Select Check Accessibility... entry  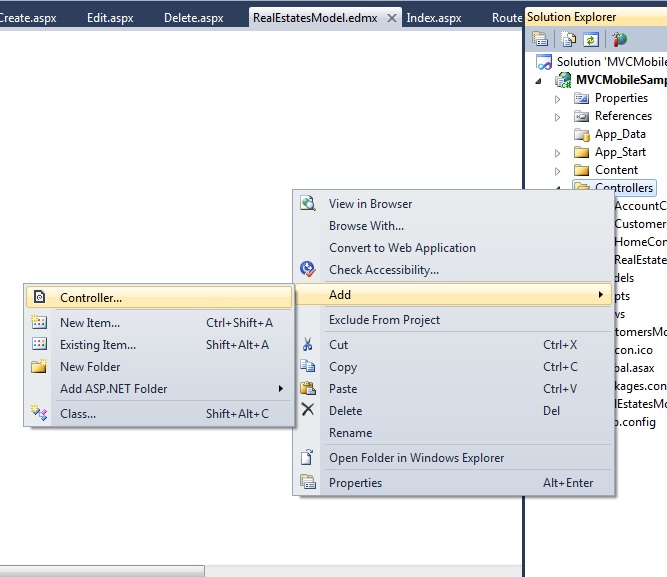click(453, 270)
